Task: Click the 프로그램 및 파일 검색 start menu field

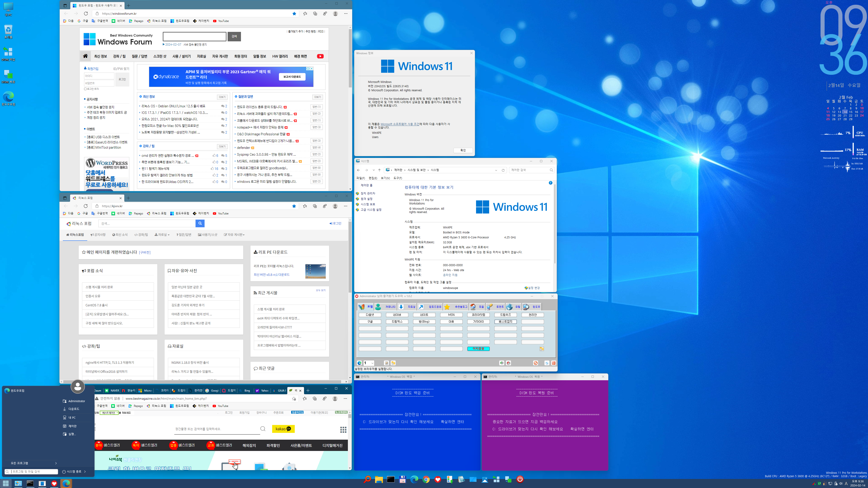Action: [x=31, y=472]
